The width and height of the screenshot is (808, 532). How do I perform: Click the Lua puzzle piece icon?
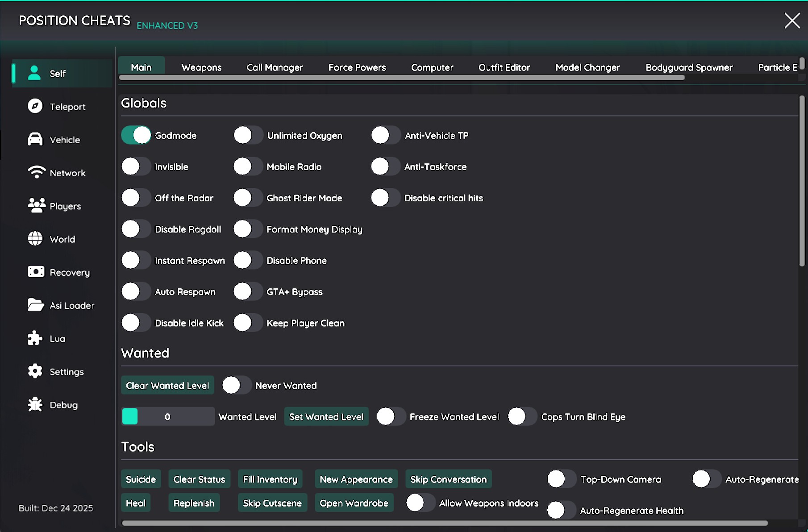pos(35,338)
